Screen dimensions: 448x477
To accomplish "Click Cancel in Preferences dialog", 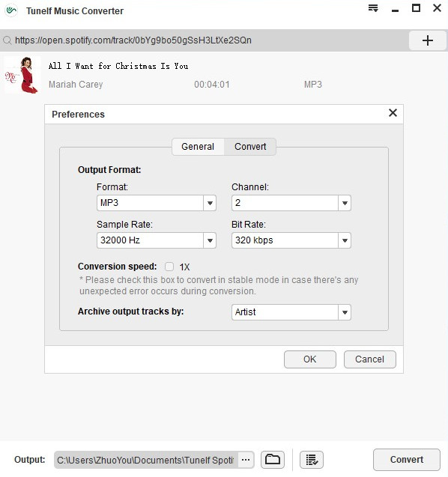I will coord(370,359).
